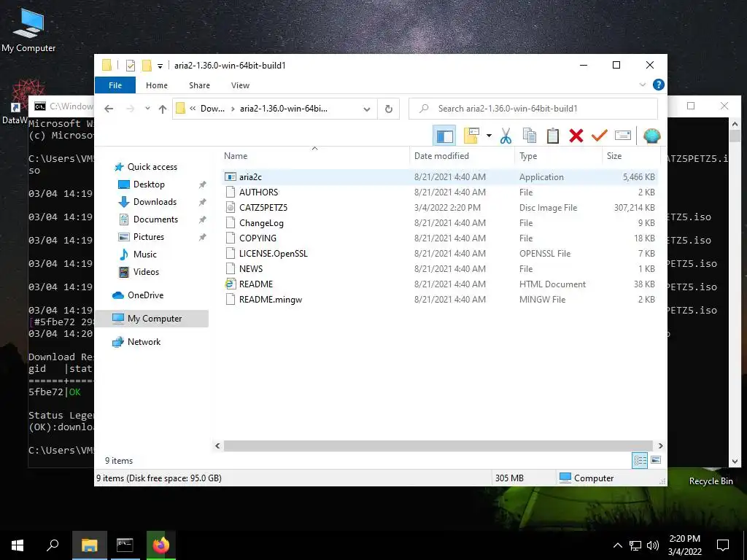Click the Dow... breadcrumb in address bar

tap(212, 109)
